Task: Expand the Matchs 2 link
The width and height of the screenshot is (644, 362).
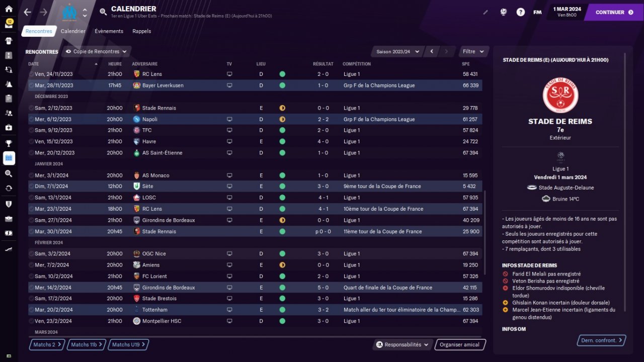Action: 47,344
